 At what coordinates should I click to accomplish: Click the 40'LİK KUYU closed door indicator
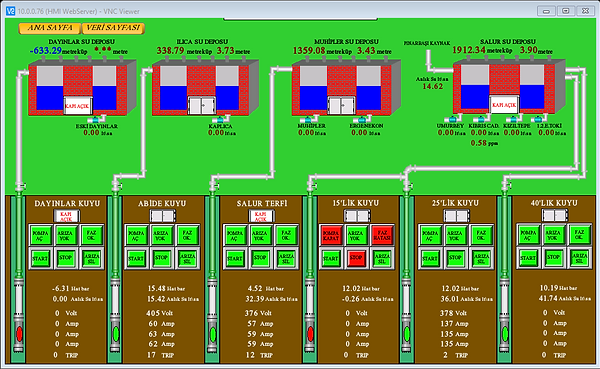point(554,216)
